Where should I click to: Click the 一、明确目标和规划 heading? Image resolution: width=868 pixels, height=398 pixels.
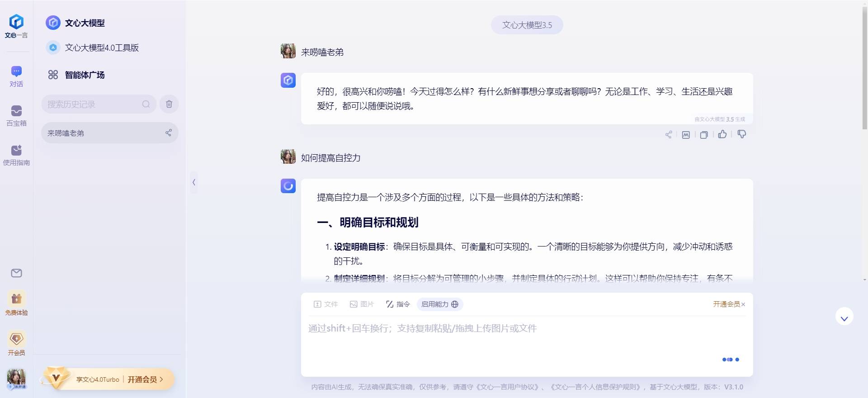pyautogui.click(x=368, y=223)
